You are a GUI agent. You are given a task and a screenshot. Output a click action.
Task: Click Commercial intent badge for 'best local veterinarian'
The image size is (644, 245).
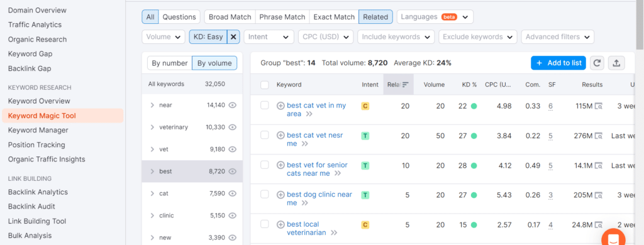coord(365,225)
